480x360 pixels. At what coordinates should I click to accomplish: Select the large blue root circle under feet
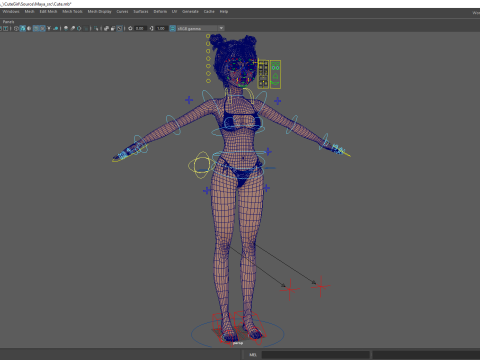pyautogui.click(x=237, y=333)
